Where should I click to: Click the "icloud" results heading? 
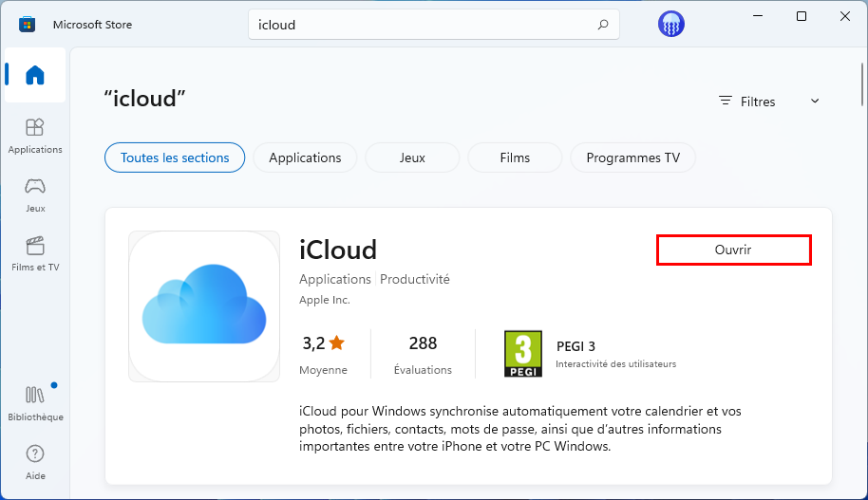click(144, 99)
